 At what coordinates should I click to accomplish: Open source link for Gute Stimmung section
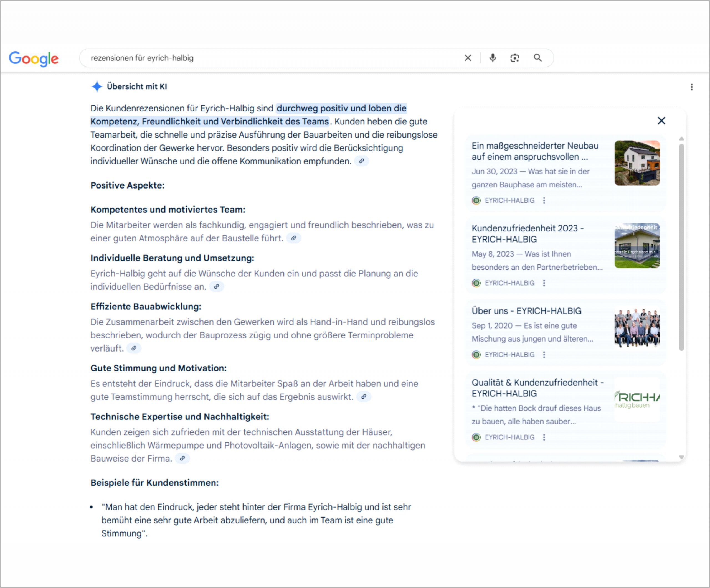(363, 397)
